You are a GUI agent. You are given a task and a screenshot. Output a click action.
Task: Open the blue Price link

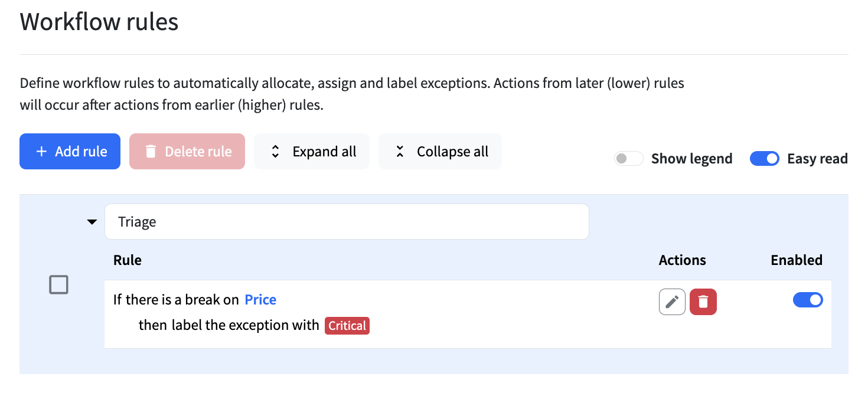point(260,300)
